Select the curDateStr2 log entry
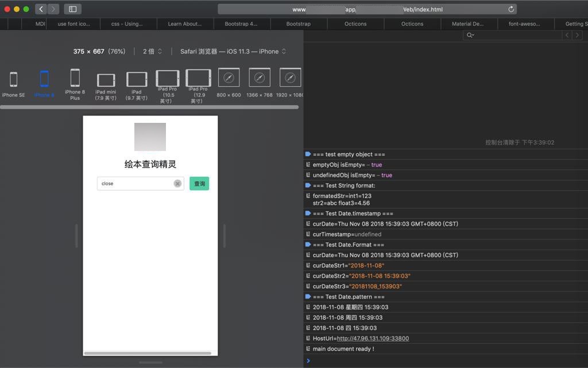588x368 pixels. [x=446, y=276]
